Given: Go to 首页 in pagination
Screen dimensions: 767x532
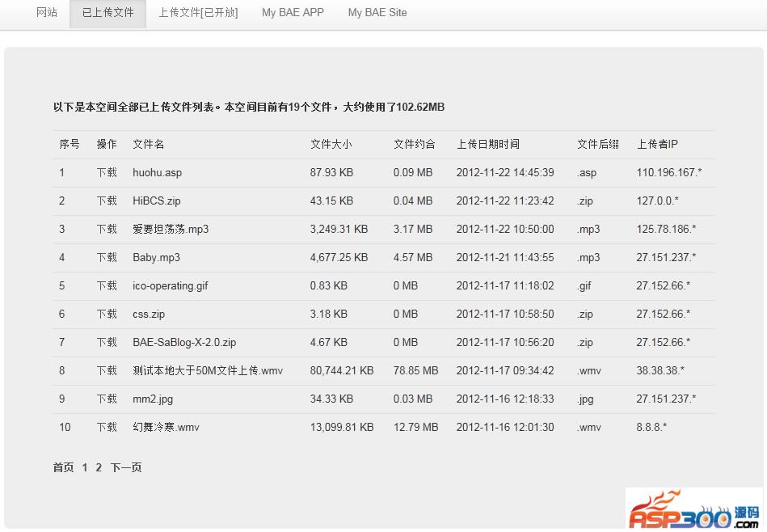Looking at the screenshot, I should coord(63,467).
